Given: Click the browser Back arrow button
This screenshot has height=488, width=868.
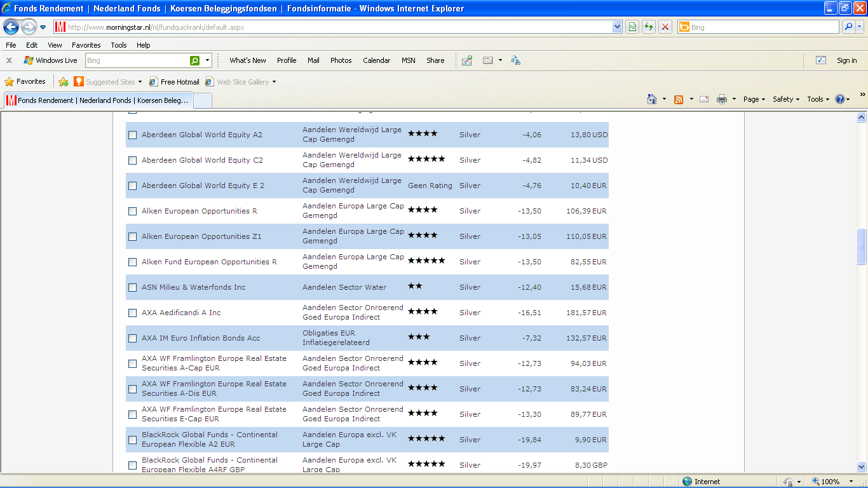Looking at the screenshot, I should (11, 27).
